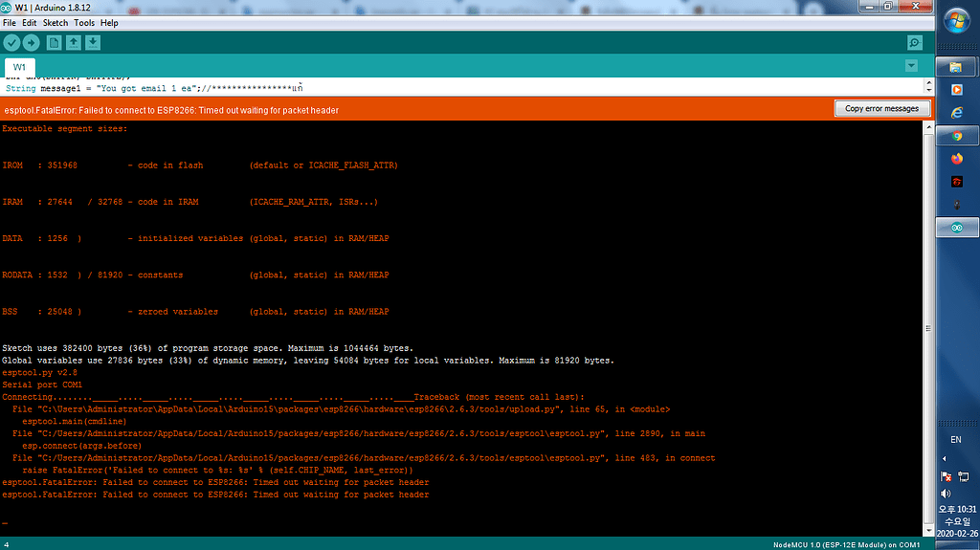
Task: Create a new sketch with the New icon
Action: [x=54, y=42]
